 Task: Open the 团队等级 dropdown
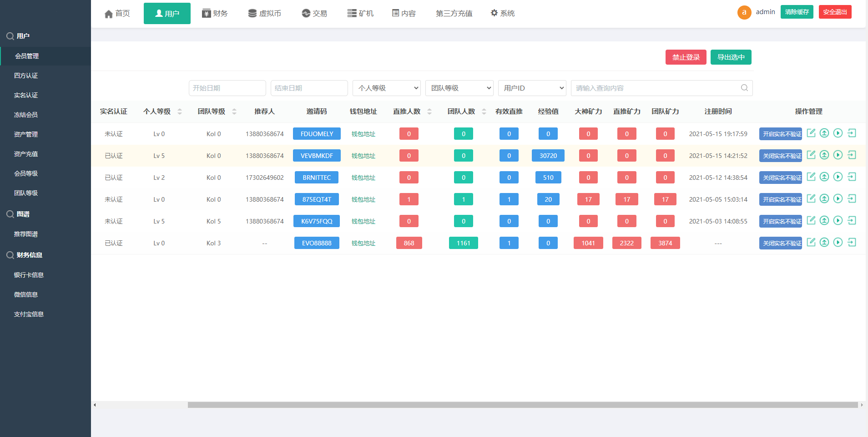coord(459,88)
